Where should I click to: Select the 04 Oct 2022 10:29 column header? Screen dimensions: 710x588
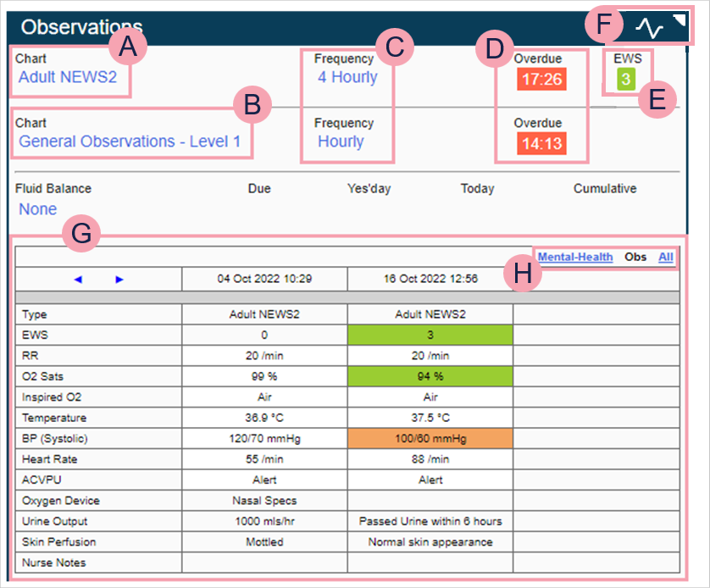coord(264,279)
